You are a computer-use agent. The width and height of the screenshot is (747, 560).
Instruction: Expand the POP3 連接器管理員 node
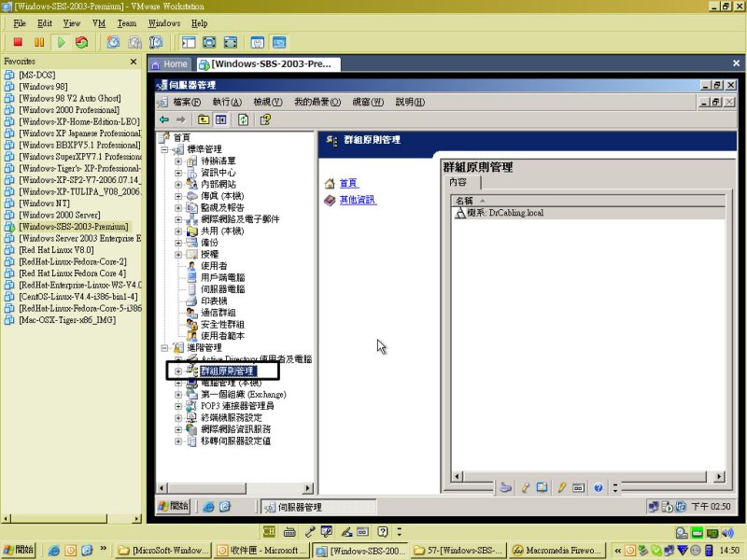point(178,406)
